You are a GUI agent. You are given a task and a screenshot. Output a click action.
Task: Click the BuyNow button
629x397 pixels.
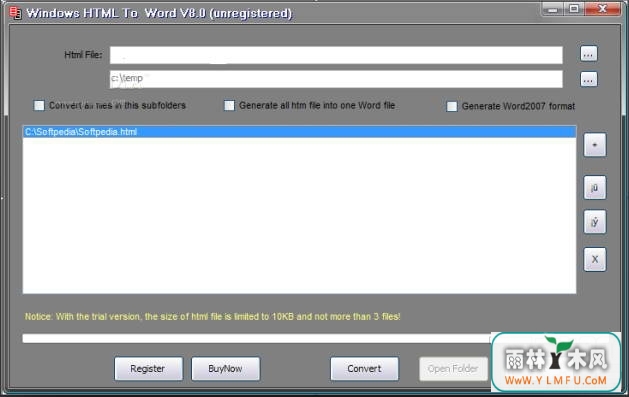click(225, 369)
